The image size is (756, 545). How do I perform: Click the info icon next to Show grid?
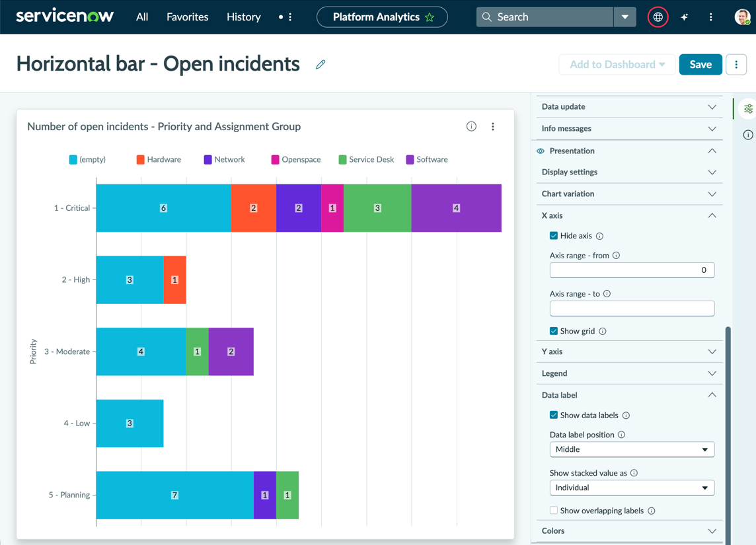603,331
